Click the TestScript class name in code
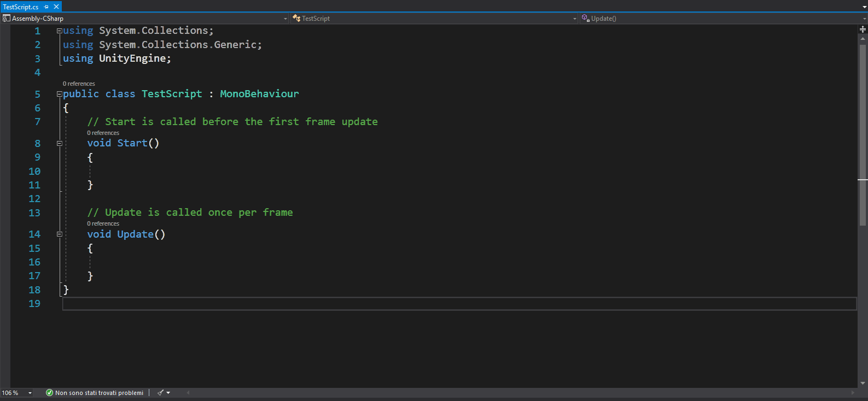 pyautogui.click(x=172, y=94)
